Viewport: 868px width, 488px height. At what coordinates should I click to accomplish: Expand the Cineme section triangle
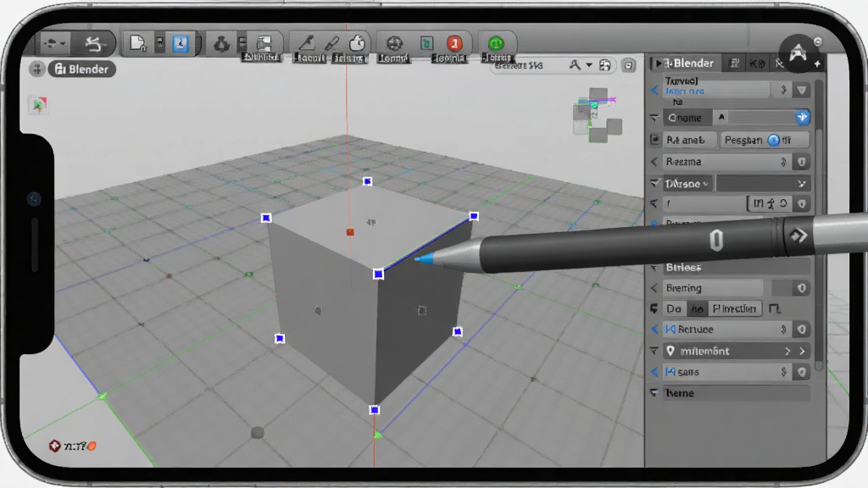click(654, 118)
